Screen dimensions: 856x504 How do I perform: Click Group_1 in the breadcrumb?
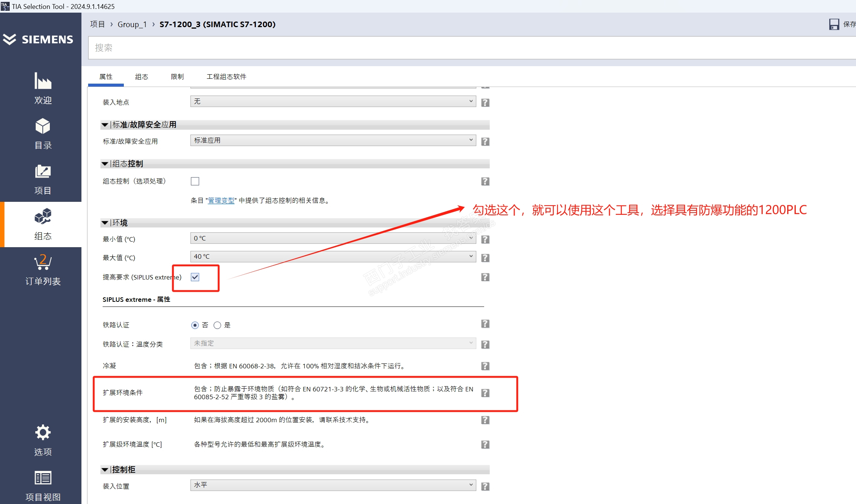click(x=132, y=25)
